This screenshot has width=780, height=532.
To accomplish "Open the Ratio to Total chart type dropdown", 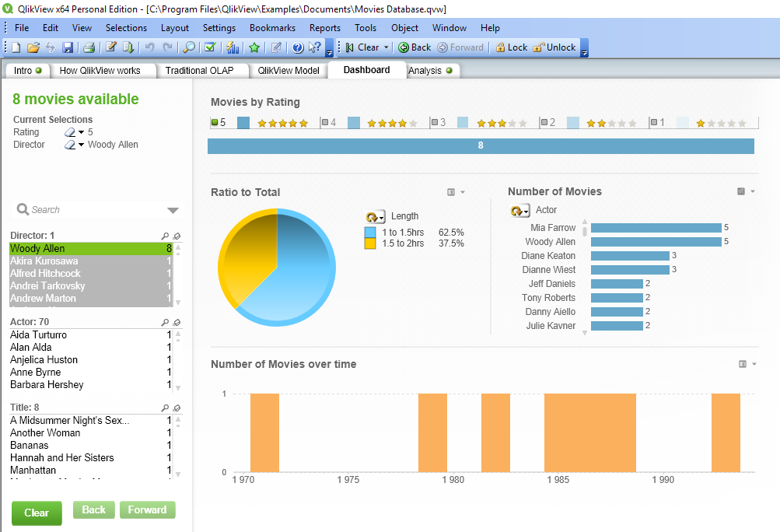I will 463,192.
